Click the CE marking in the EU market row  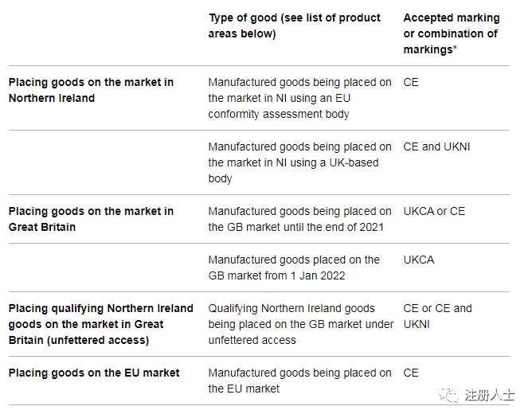[411, 373]
